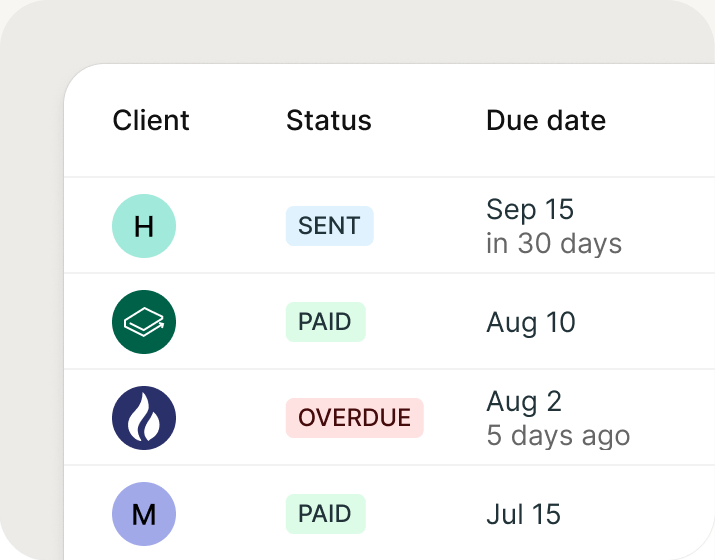Screen dimensions: 715x560
Task: Open the sent invoice row for client H
Action: coord(389,226)
